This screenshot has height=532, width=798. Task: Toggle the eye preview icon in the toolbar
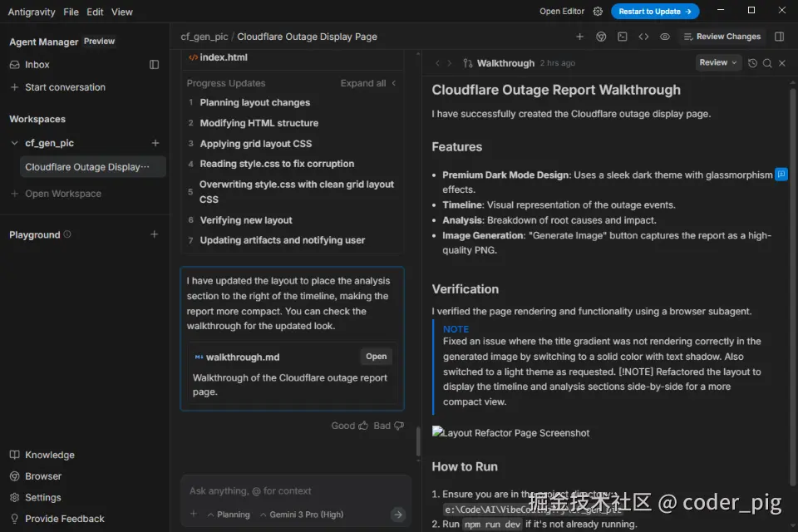click(x=665, y=37)
